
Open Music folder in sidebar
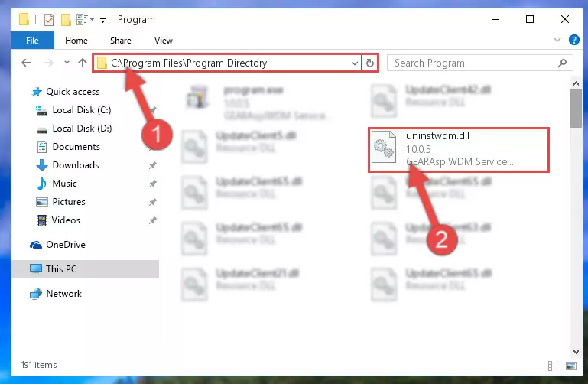tap(64, 184)
